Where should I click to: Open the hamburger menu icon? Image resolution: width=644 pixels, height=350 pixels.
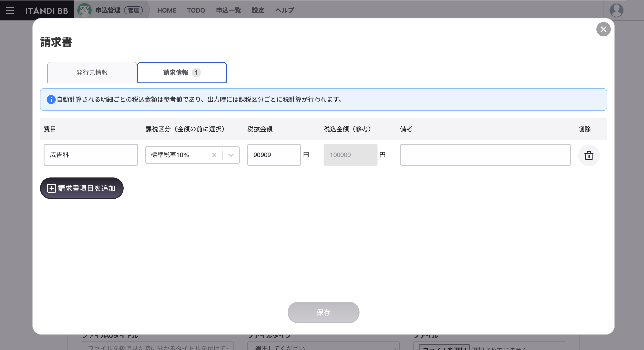[x=10, y=10]
